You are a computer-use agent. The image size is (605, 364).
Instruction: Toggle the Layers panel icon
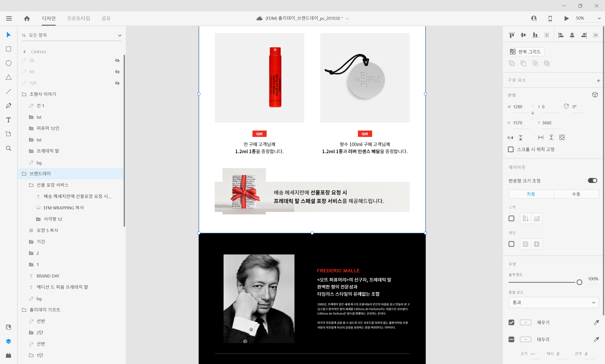pos(9,341)
